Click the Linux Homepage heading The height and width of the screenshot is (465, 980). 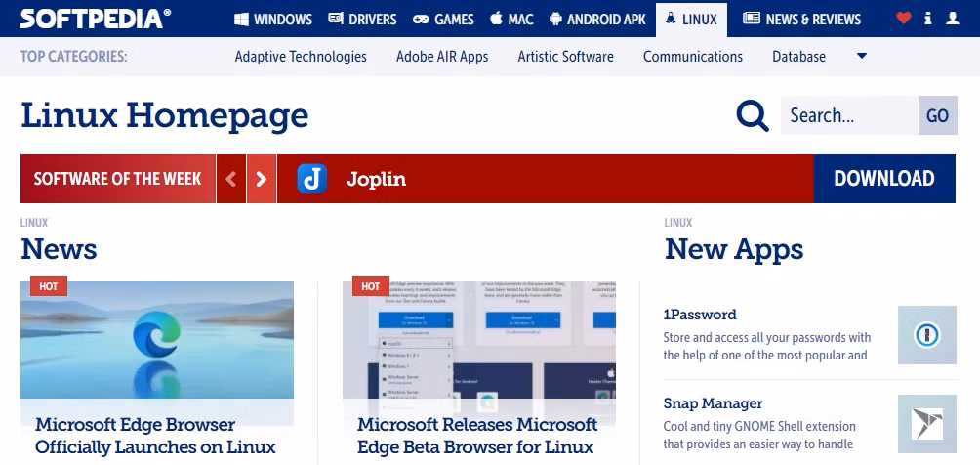click(x=165, y=115)
